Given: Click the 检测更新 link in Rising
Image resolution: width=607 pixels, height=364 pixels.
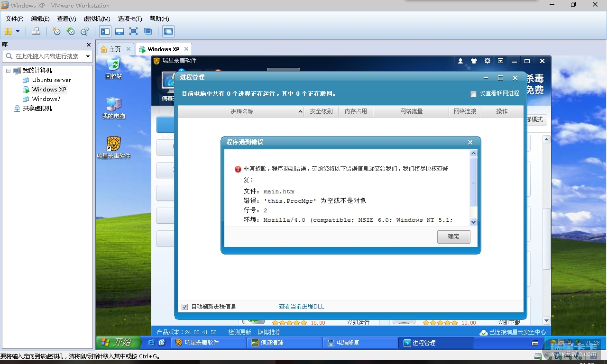Looking at the screenshot, I should [x=239, y=332].
